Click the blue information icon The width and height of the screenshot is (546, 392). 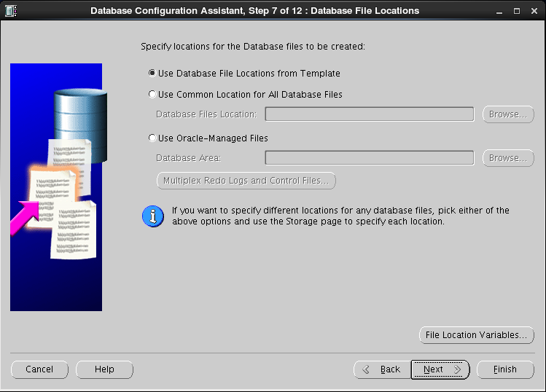pyautogui.click(x=153, y=216)
